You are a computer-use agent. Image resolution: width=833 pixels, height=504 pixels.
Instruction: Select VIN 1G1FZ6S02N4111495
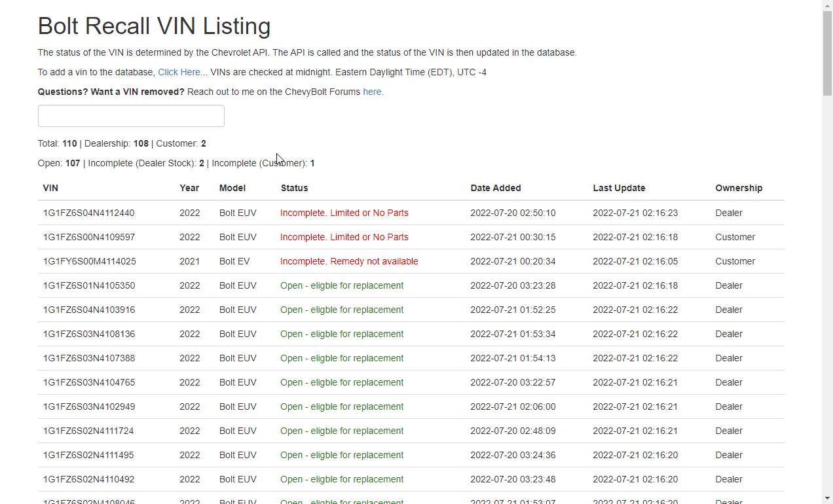coord(88,455)
